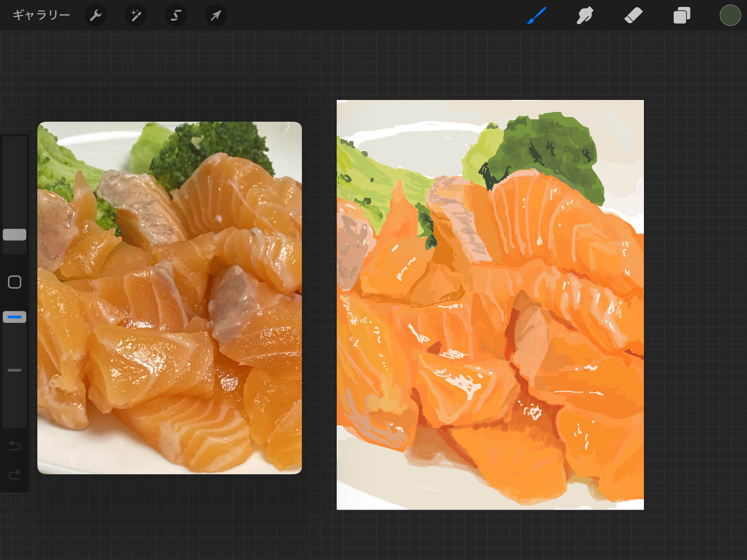Activate the Selection S-shaped tool
Image resolution: width=747 pixels, height=560 pixels.
(176, 15)
